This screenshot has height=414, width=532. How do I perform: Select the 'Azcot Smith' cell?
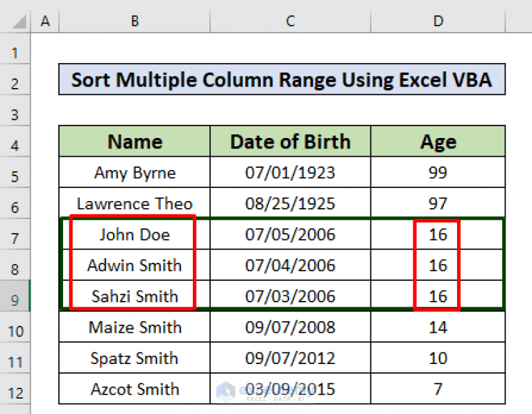[135, 389]
